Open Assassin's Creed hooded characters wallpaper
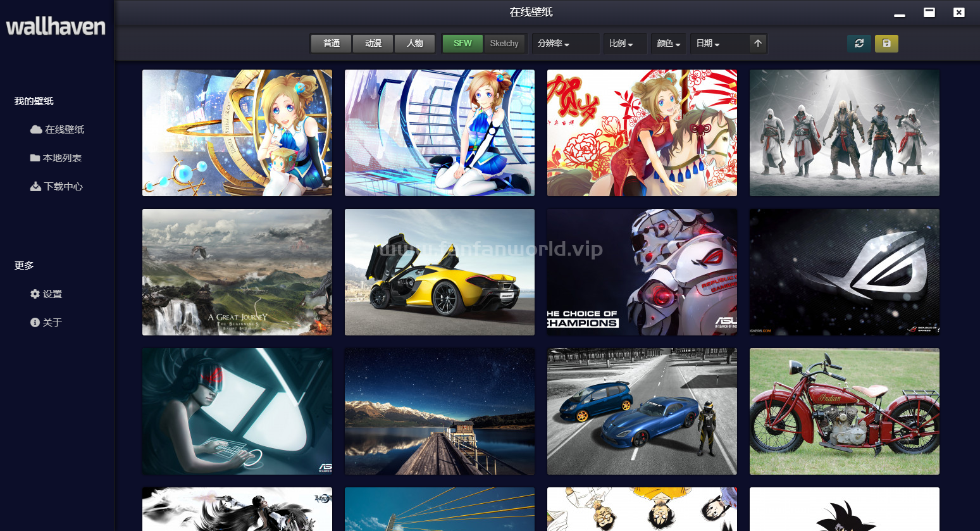Screen dimensions: 980x531 (x=845, y=133)
